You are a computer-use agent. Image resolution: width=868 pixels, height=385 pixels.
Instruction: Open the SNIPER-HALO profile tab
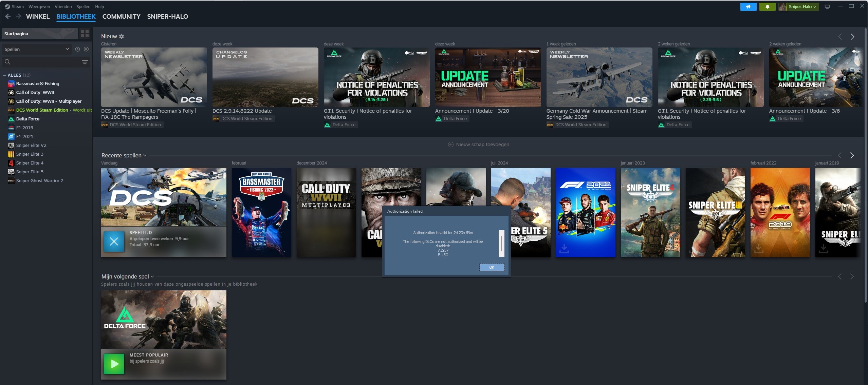(167, 16)
